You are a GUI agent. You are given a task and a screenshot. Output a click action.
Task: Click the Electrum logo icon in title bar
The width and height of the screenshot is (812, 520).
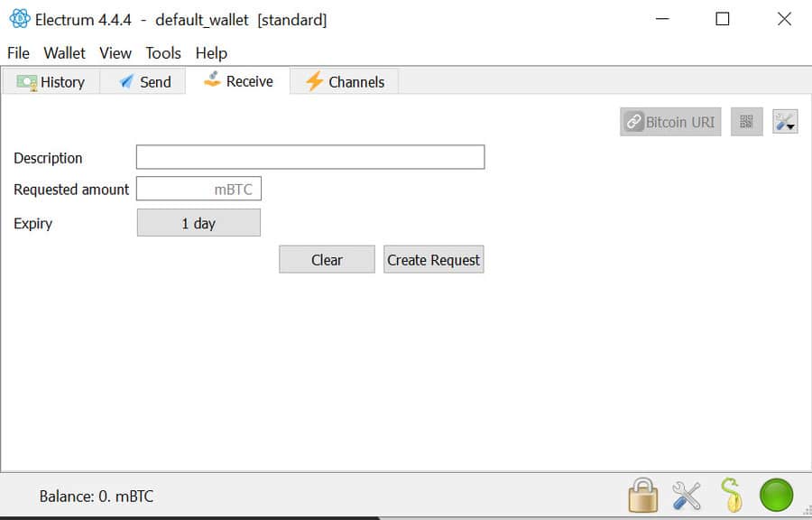20,19
